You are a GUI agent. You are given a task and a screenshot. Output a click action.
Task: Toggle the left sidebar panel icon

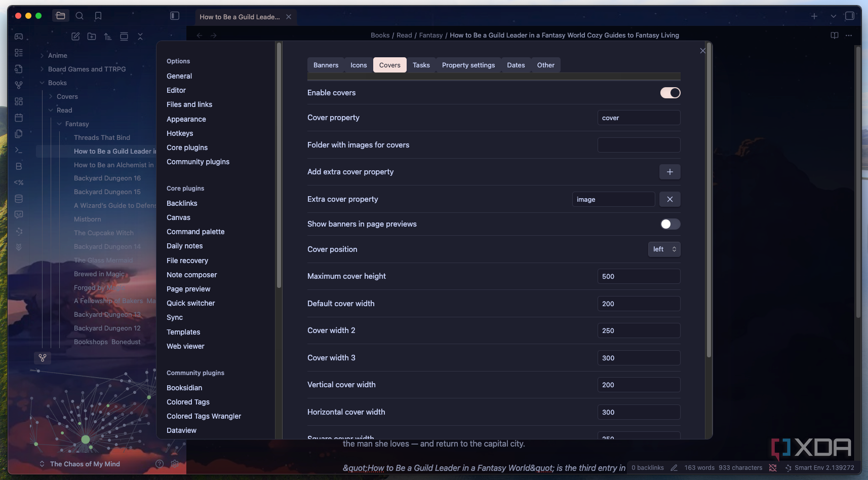point(175,16)
